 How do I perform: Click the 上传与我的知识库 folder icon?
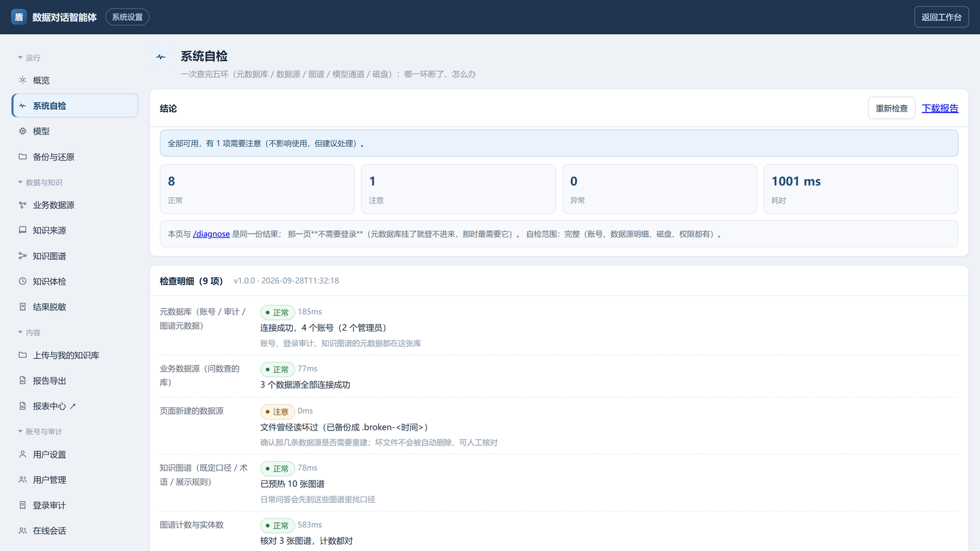point(23,355)
